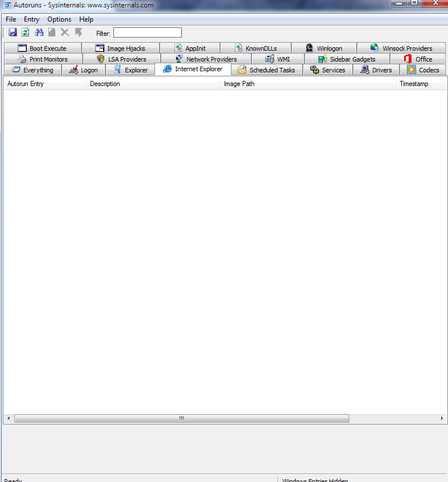Click the Properties toolbar icon

tap(52, 32)
